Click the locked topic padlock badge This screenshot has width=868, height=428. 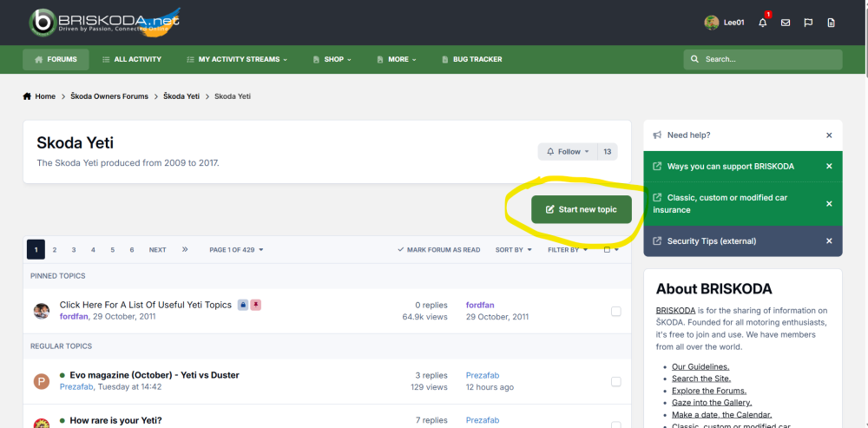tap(243, 305)
